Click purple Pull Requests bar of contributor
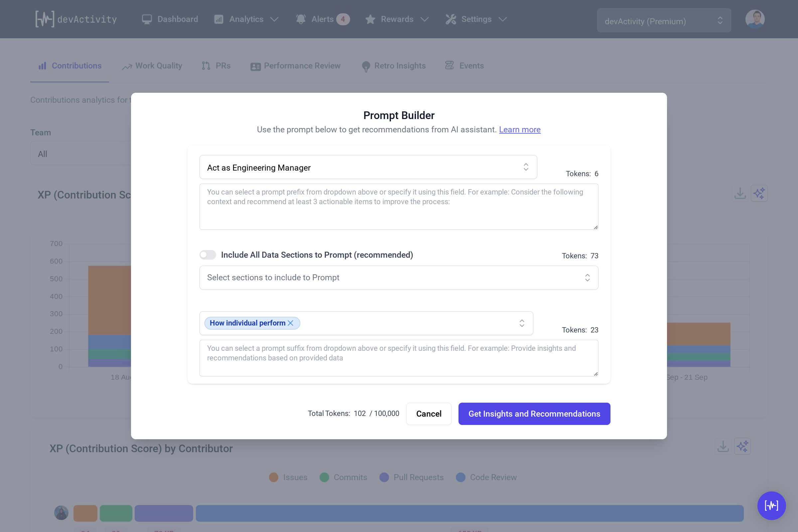 164,513
